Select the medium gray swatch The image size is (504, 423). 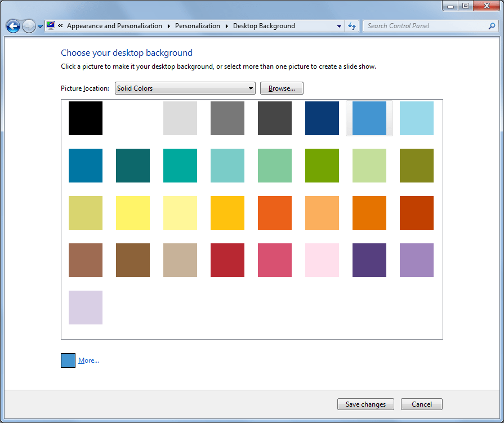pos(228,118)
